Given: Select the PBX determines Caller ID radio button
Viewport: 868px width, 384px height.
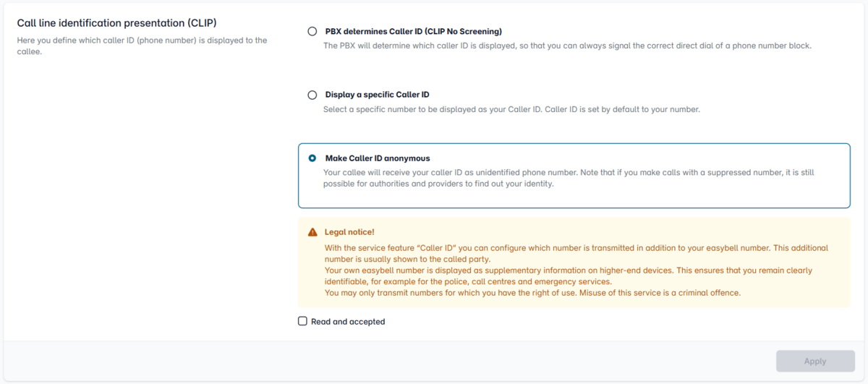Looking at the screenshot, I should (312, 31).
